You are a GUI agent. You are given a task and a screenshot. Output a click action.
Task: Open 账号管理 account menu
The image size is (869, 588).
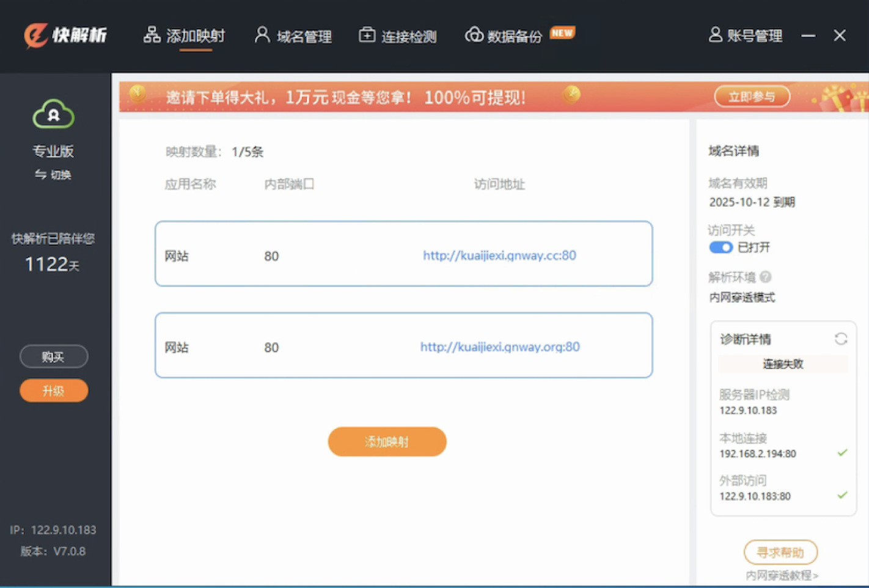point(746,35)
